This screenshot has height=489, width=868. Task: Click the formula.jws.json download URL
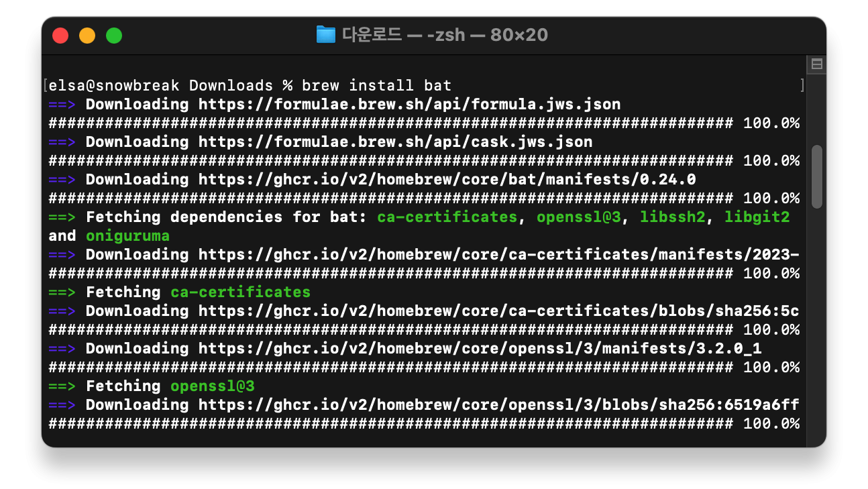(409, 105)
